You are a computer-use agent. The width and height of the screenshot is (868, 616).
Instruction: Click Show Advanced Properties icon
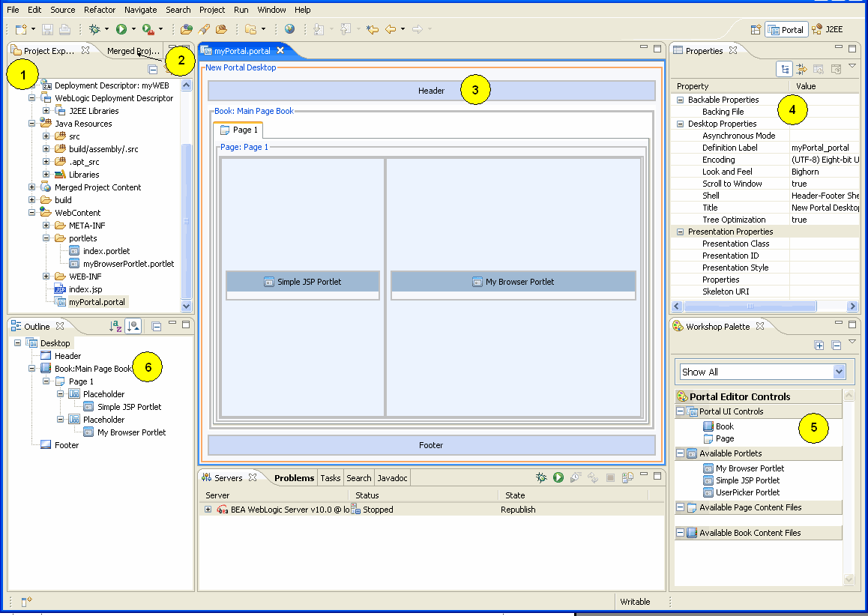(x=801, y=69)
